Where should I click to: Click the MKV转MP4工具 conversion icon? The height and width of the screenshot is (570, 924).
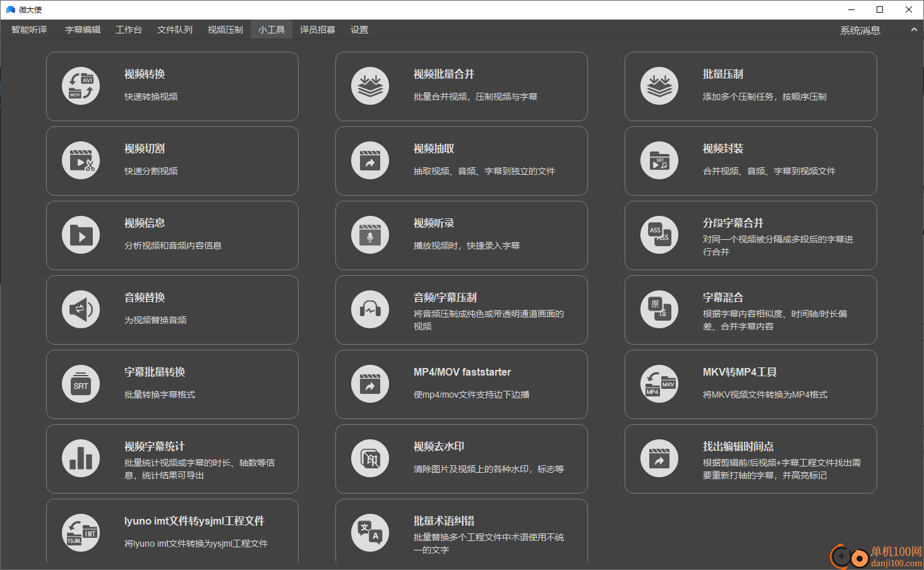[659, 384]
